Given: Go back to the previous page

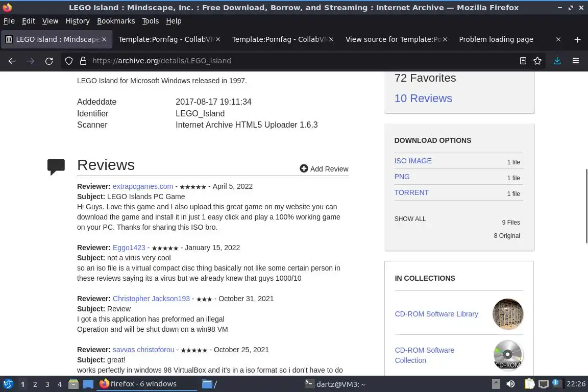Looking at the screenshot, I should [x=12, y=61].
